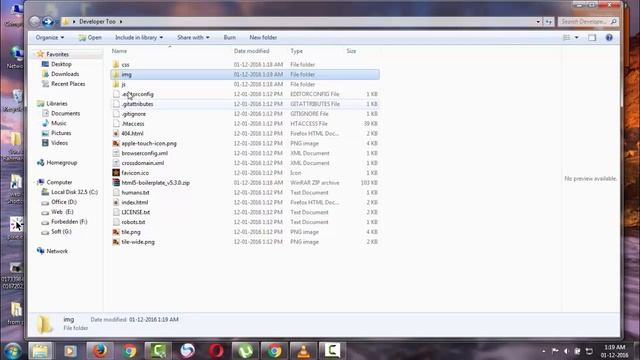Screen dimensions: 640x360
Task: Click the Burn toolbar button
Action: (229, 38)
